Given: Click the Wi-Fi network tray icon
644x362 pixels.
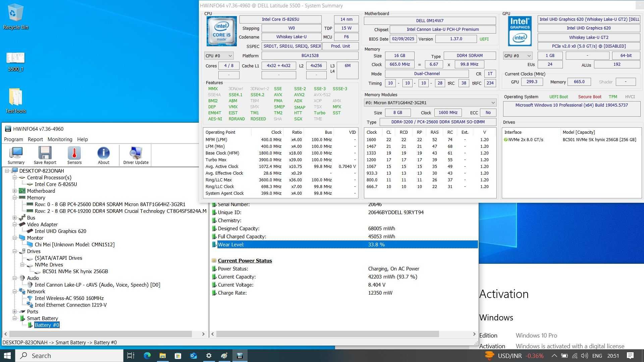Looking at the screenshot, I should point(575,356).
